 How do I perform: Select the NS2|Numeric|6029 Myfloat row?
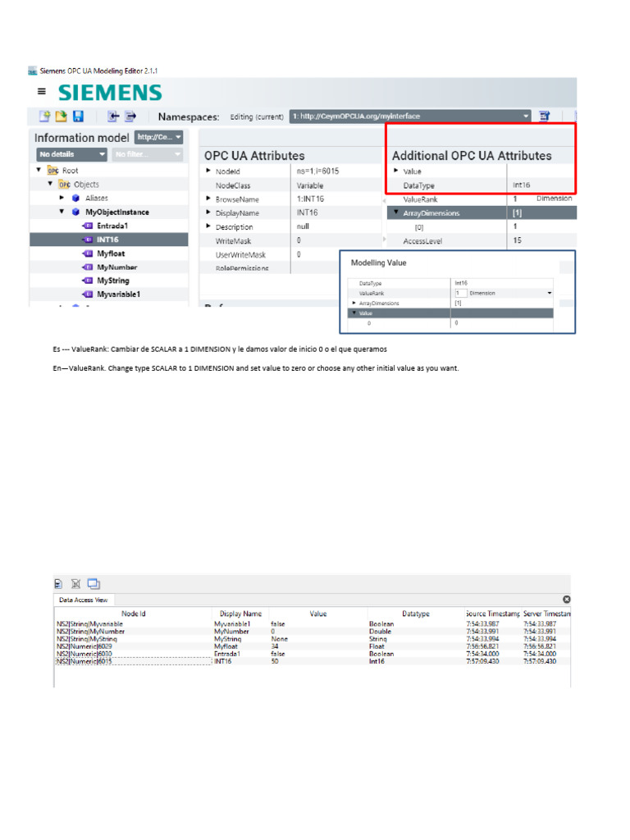313,646
